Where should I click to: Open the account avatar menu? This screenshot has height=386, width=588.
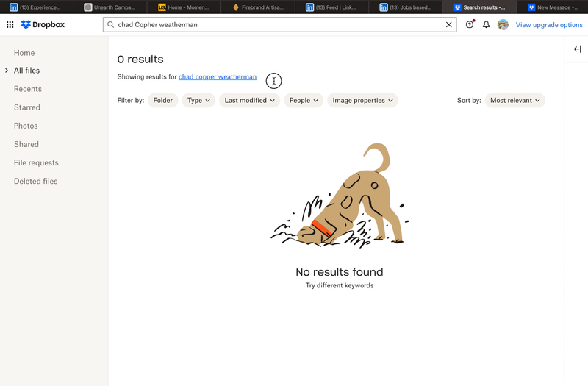pyautogui.click(x=503, y=24)
